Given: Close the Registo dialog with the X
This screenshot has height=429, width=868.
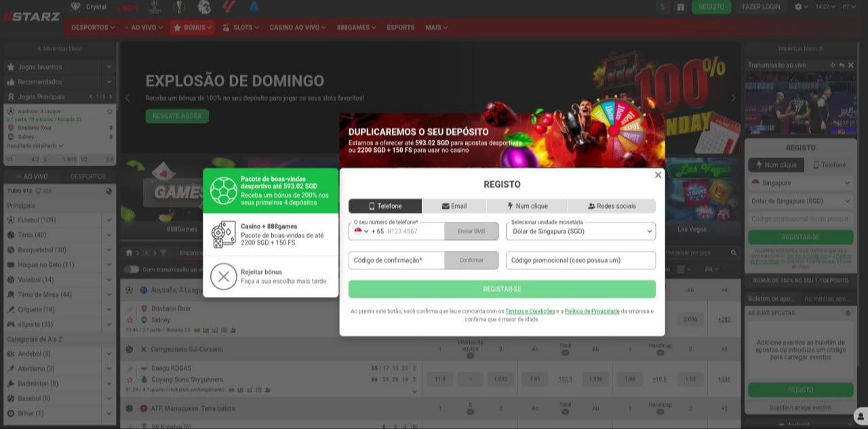Looking at the screenshot, I should pos(658,175).
